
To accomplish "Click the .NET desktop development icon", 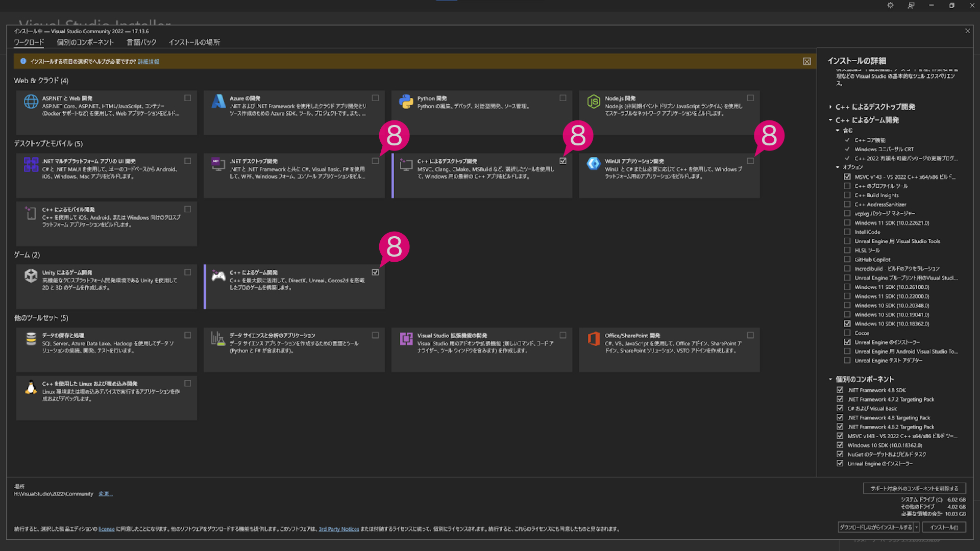I will pyautogui.click(x=218, y=164).
